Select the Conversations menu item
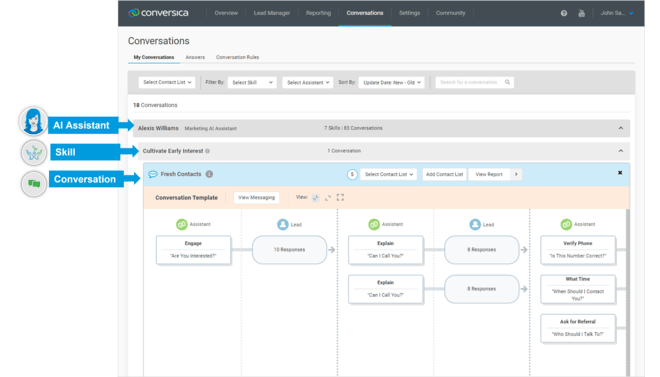660x377 pixels. pyautogui.click(x=365, y=13)
